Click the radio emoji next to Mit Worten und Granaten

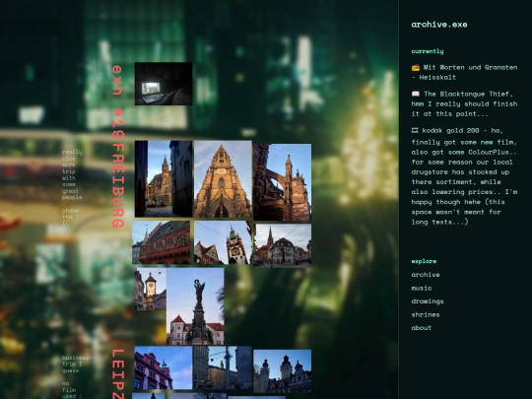(416, 67)
